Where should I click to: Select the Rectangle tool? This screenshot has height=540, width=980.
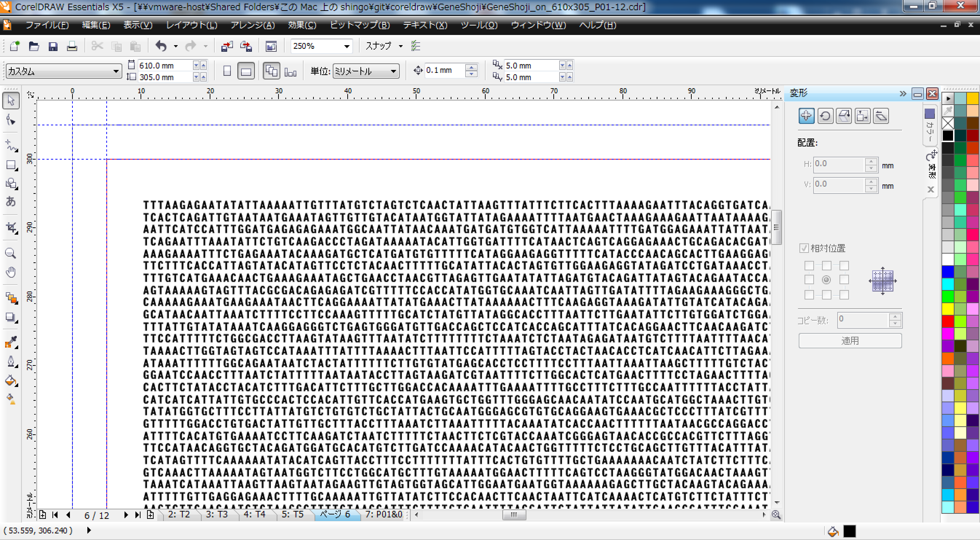[11, 165]
